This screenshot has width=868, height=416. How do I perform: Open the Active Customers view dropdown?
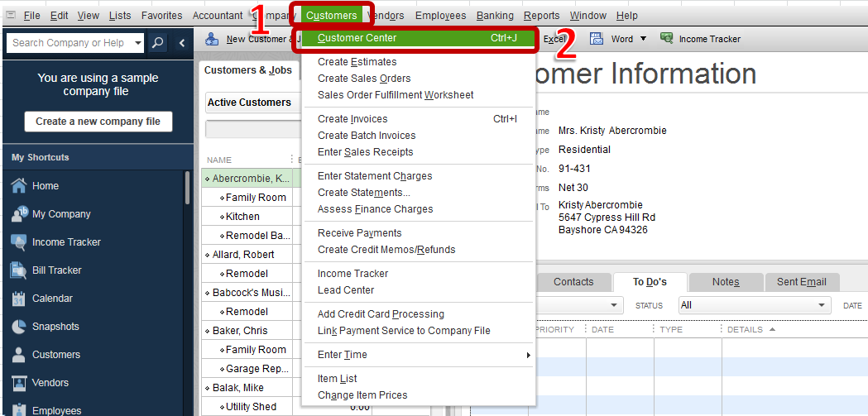(x=252, y=103)
